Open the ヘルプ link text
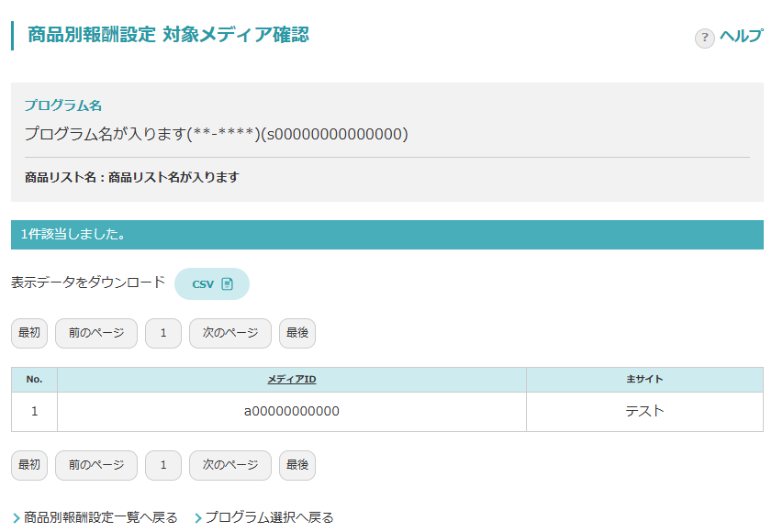 741,37
